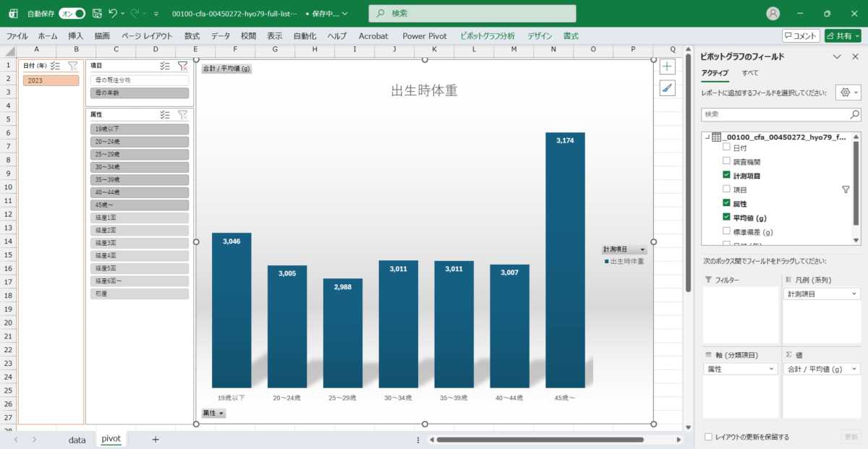Click multi-select icon on 日付 (年) slicer

click(55, 66)
